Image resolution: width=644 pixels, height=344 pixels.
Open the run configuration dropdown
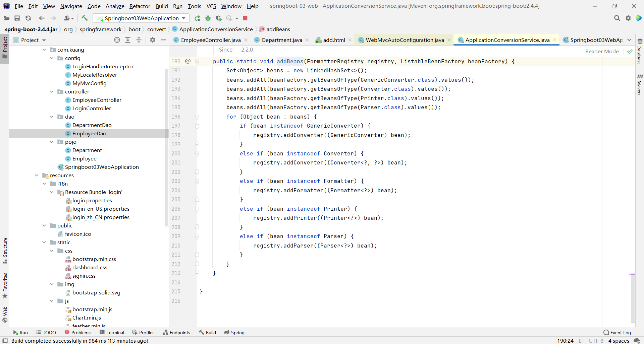tap(141, 18)
